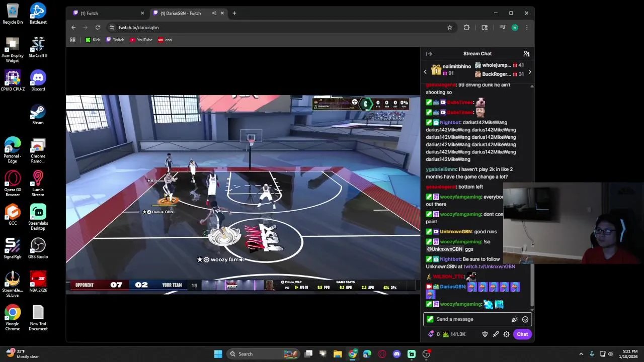
Task: Toggle mod sword icons in chat
Action: click(496, 334)
